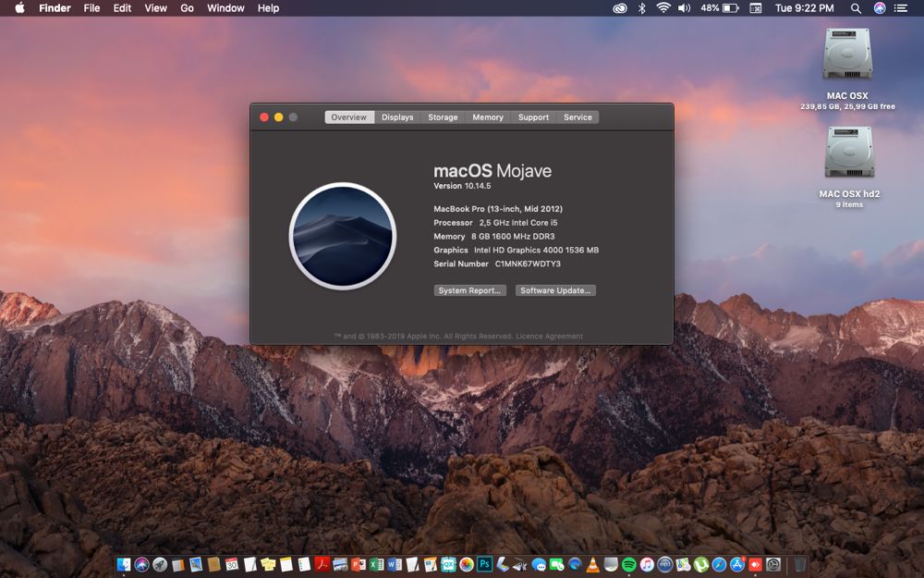Select the Overview tab
Screen dimensions: 924x578
tap(349, 117)
